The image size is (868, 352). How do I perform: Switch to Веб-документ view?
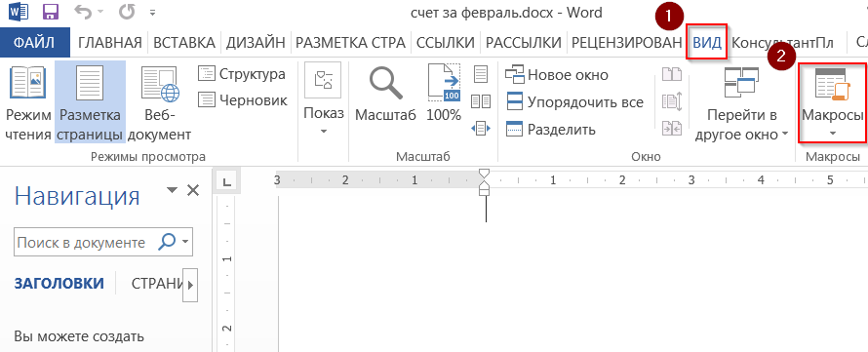(159, 102)
